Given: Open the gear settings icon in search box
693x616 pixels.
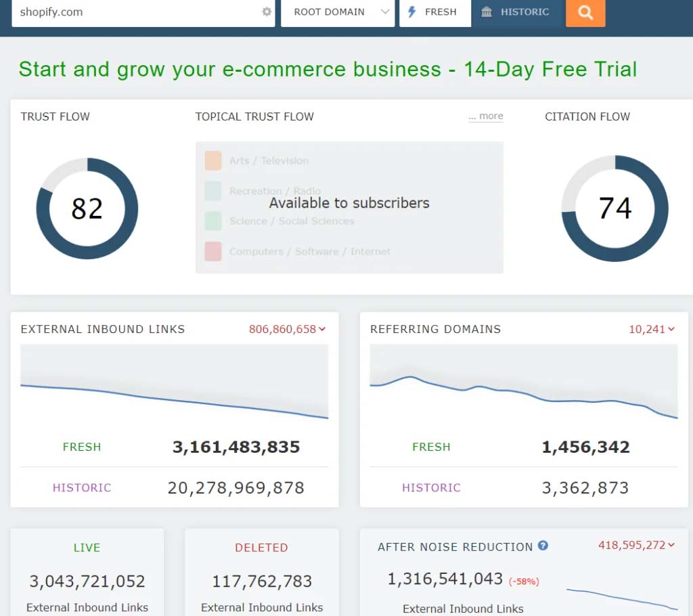Looking at the screenshot, I should point(267,12).
